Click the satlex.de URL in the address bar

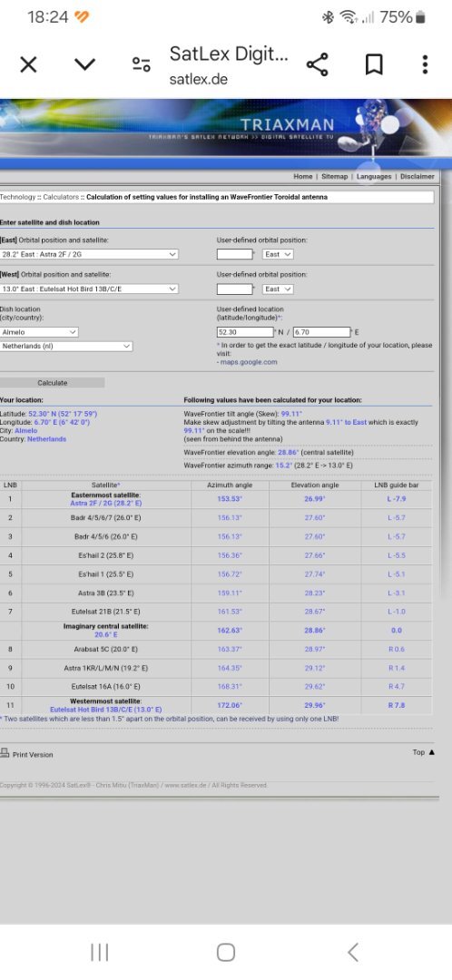coord(198,80)
